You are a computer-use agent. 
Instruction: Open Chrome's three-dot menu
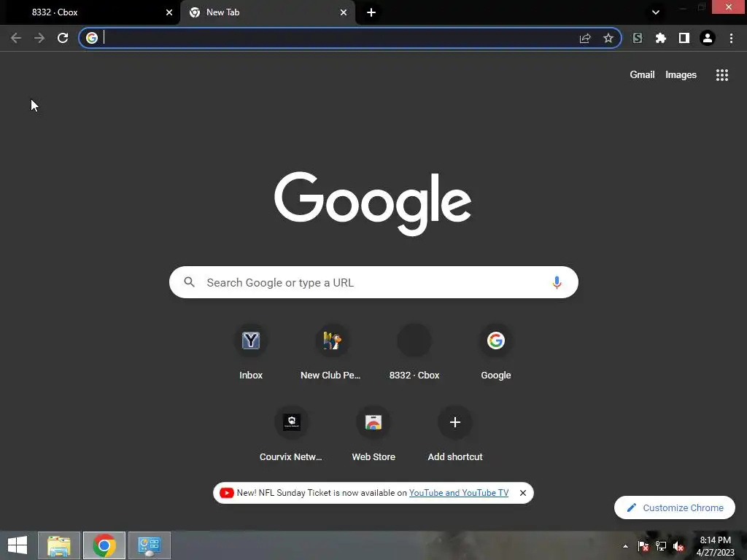click(x=731, y=38)
